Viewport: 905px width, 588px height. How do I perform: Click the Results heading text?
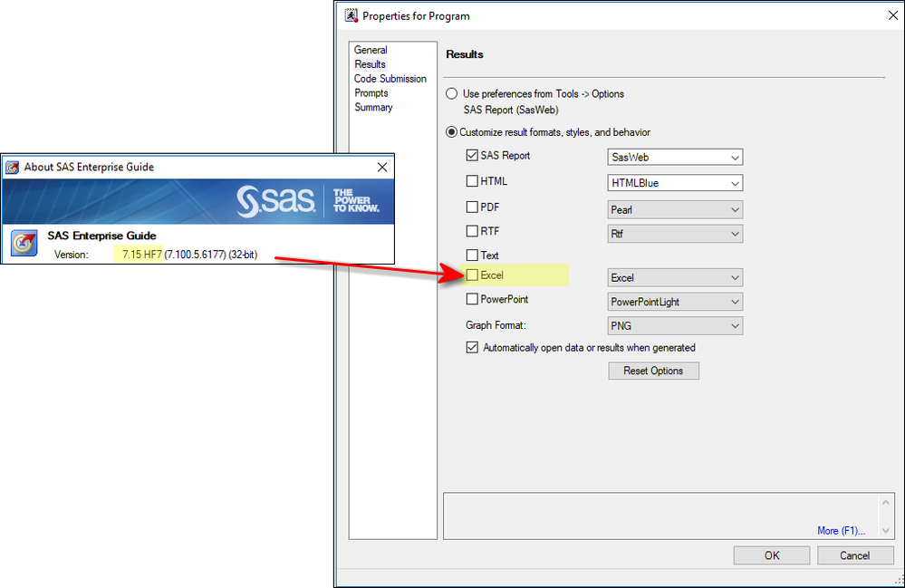(465, 54)
